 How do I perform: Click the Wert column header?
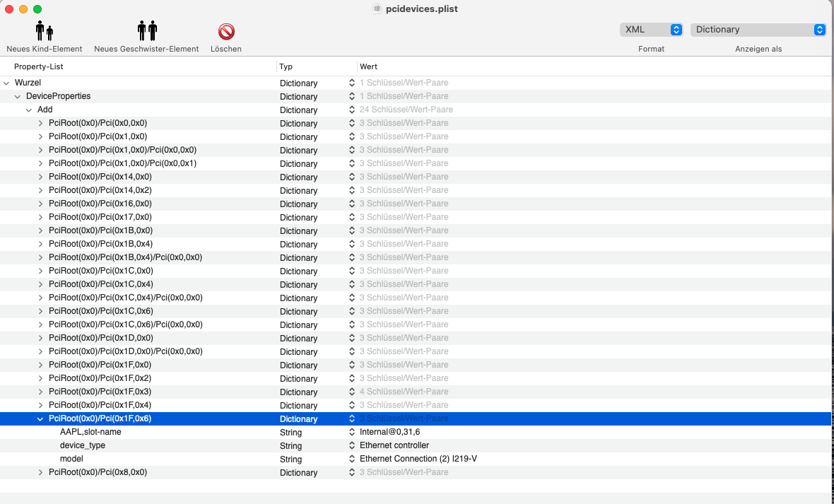[369, 66]
